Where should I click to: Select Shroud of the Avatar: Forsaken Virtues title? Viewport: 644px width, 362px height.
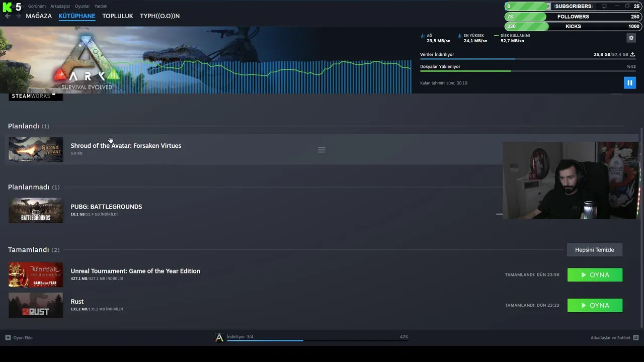click(x=126, y=146)
